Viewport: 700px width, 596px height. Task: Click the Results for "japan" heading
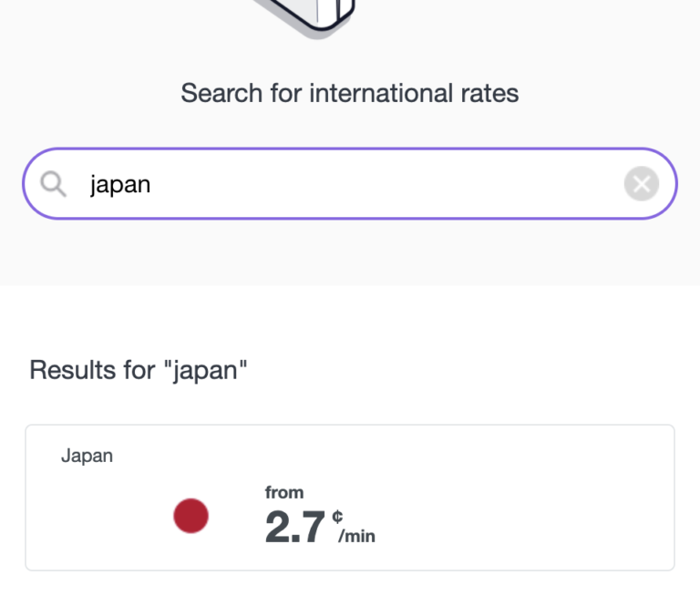(139, 370)
